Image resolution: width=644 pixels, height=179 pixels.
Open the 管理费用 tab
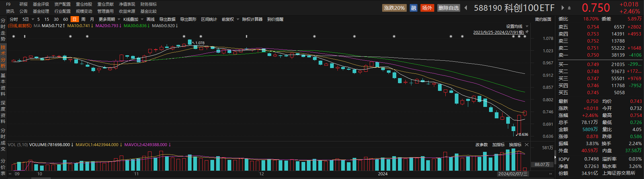[106, 11]
